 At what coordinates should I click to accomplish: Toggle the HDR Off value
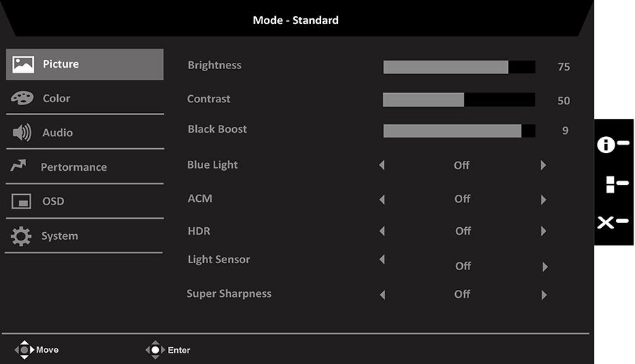point(463,231)
